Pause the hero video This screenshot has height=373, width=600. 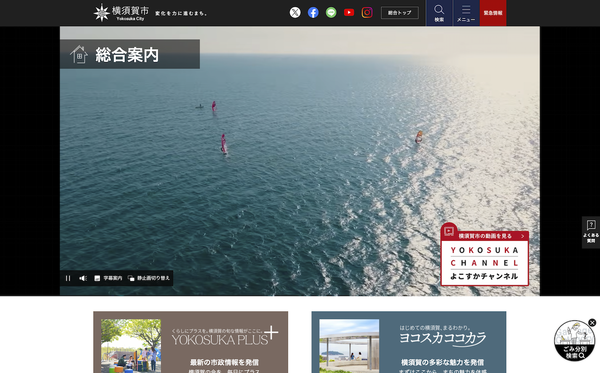pyautogui.click(x=68, y=278)
